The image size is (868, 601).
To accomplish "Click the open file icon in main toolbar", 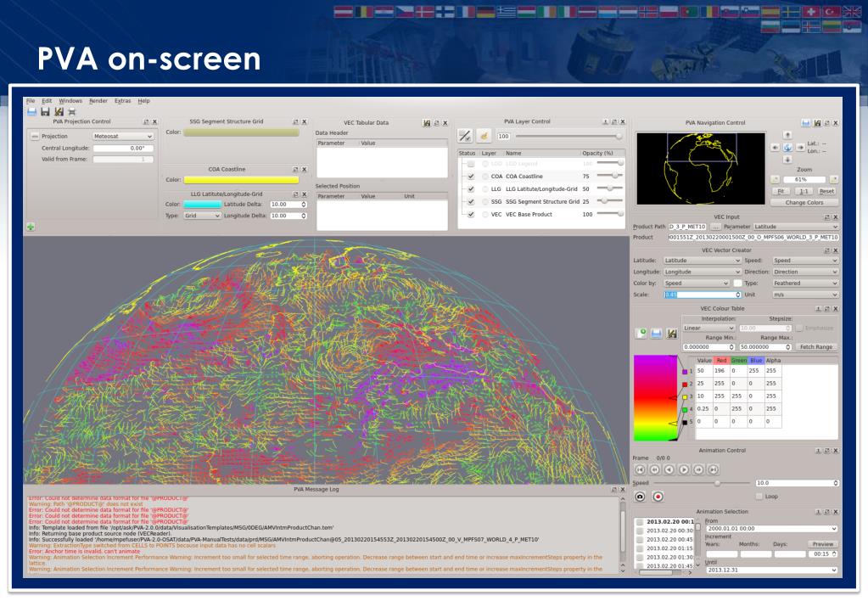I will click(x=32, y=112).
